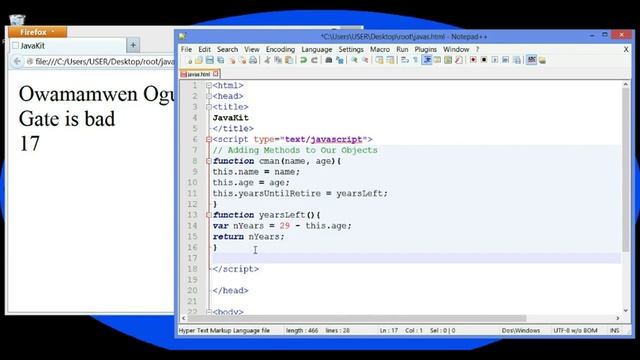This screenshot has width=640, height=360.
Task: Cut selection with the scissors icon
Action: (x=267, y=60)
